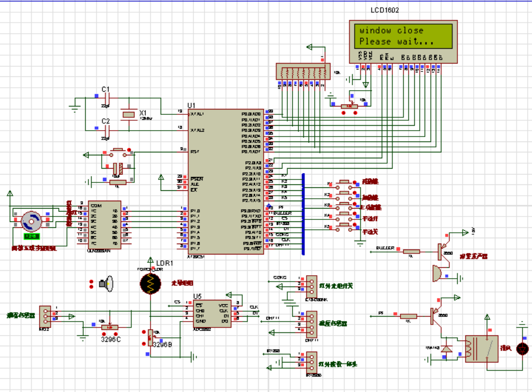Select the transistor driving the relay
Viewport: 532px width, 392px height.
click(437, 316)
